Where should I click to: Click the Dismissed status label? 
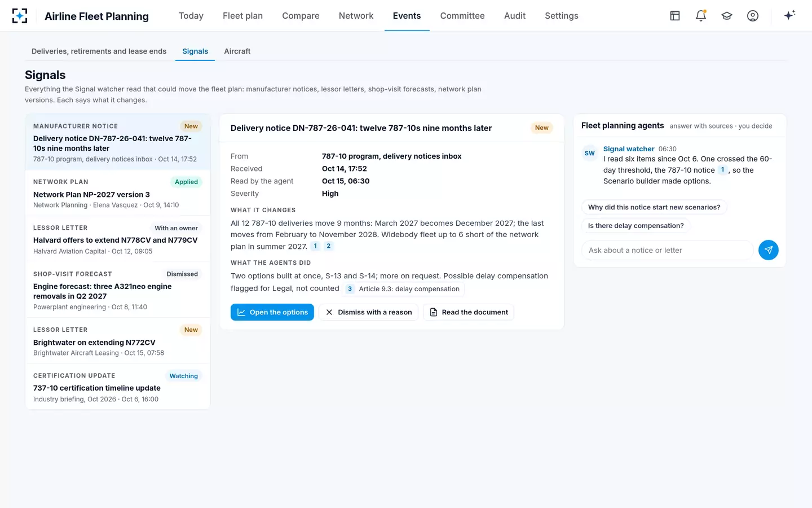pyautogui.click(x=182, y=274)
